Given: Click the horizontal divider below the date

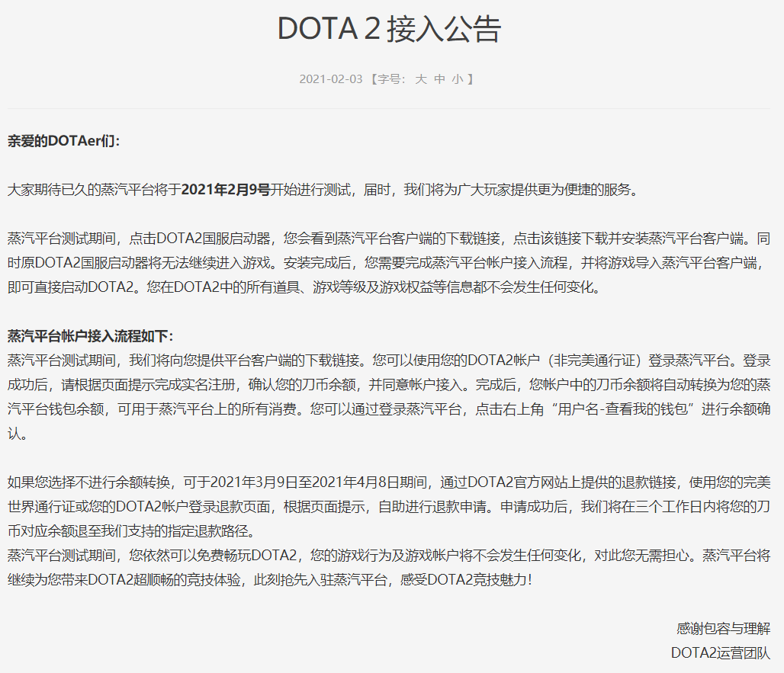Looking at the screenshot, I should coord(389,108).
